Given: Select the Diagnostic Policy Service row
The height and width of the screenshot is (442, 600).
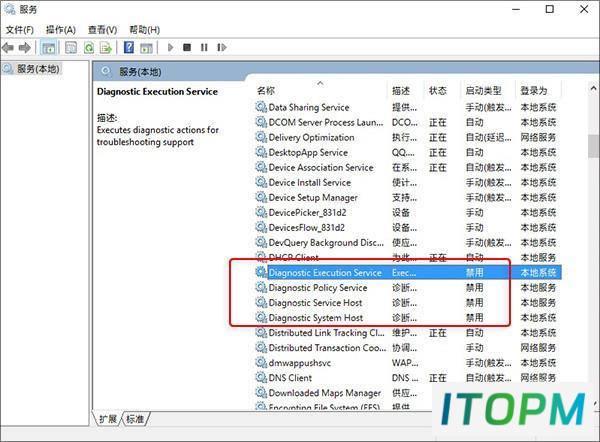Looking at the screenshot, I should click(407, 288).
